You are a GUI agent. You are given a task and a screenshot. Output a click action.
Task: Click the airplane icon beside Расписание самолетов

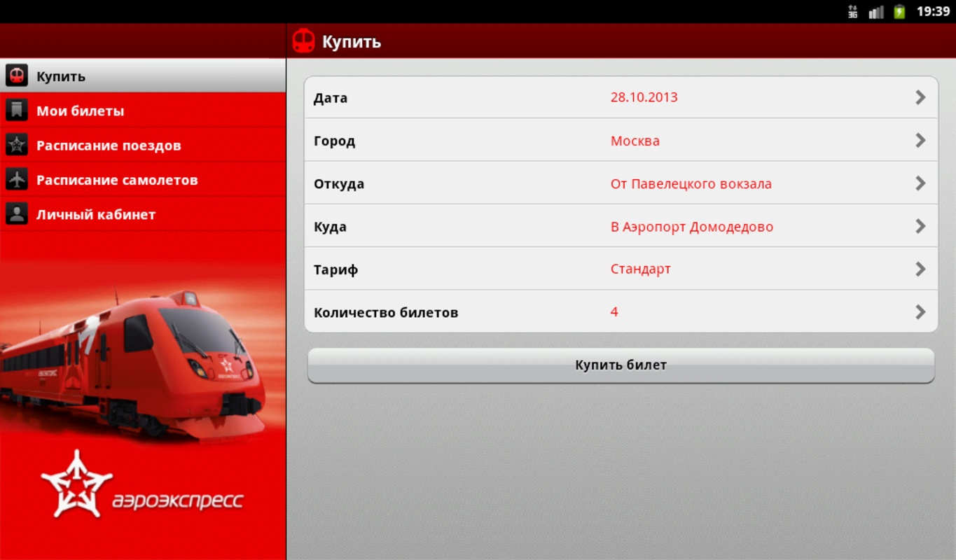(17, 179)
